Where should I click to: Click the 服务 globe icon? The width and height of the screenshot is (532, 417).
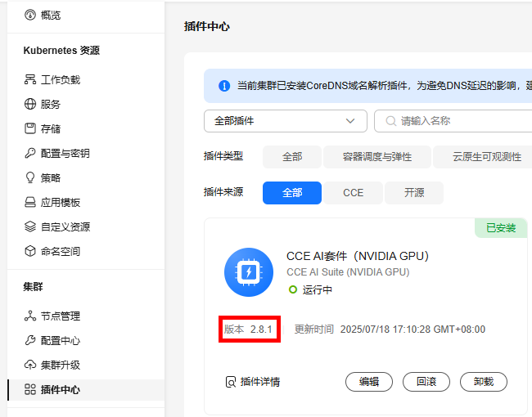[x=29, y=104]
